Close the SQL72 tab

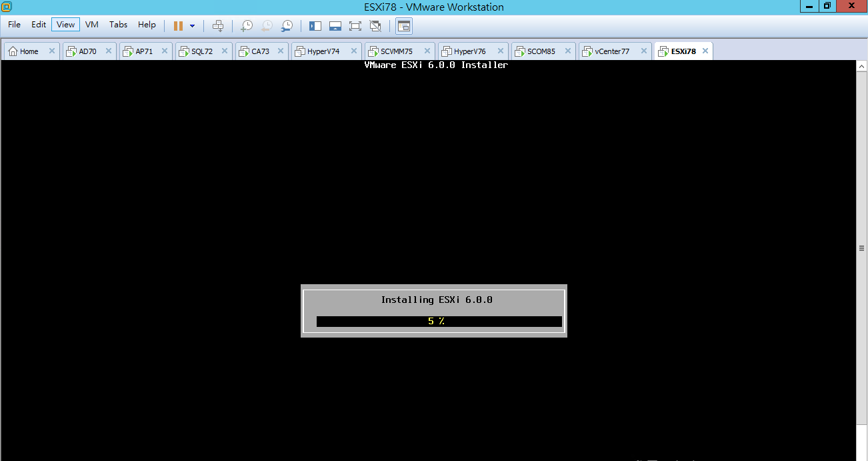(x=225, y=51)
